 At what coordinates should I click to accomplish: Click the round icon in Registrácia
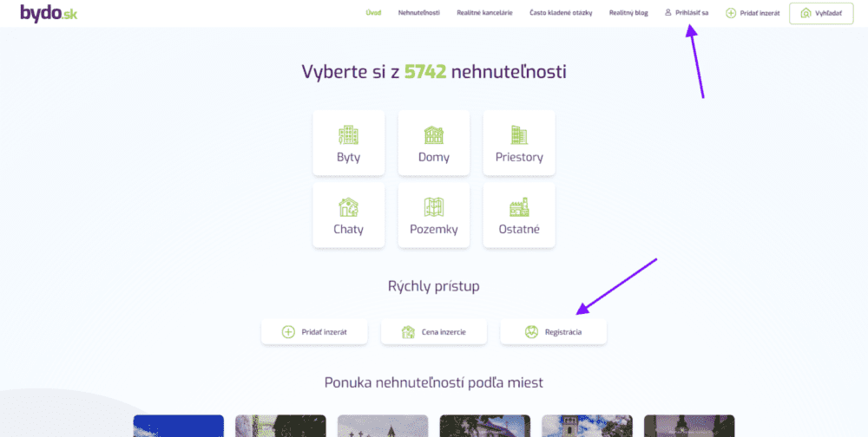(531, 332)
